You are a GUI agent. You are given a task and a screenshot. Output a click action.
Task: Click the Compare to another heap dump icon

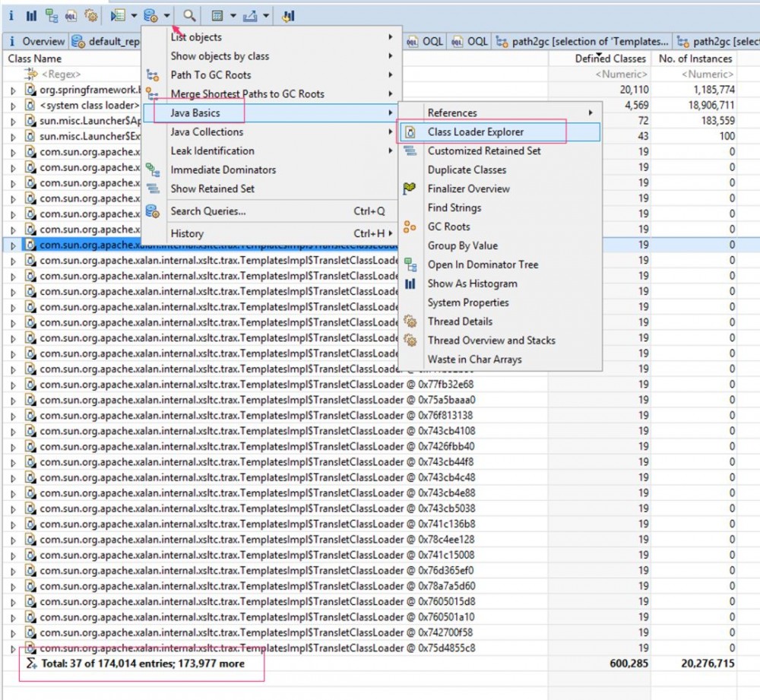[x=288, y=15]
